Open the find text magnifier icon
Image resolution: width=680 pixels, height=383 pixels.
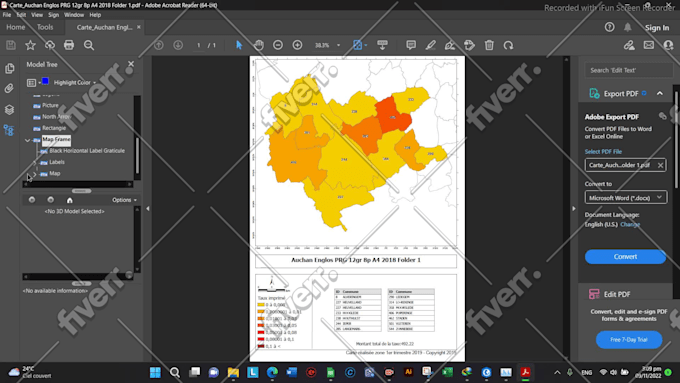[88, 45]
